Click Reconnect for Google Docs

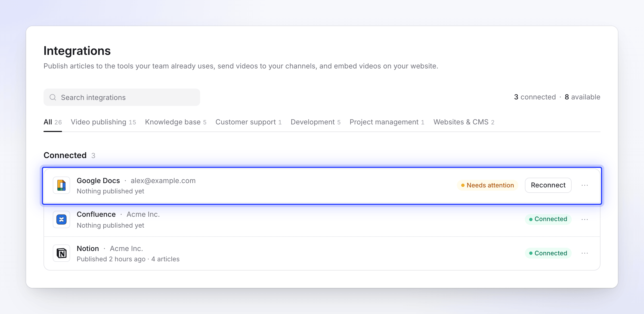[548, 185]
